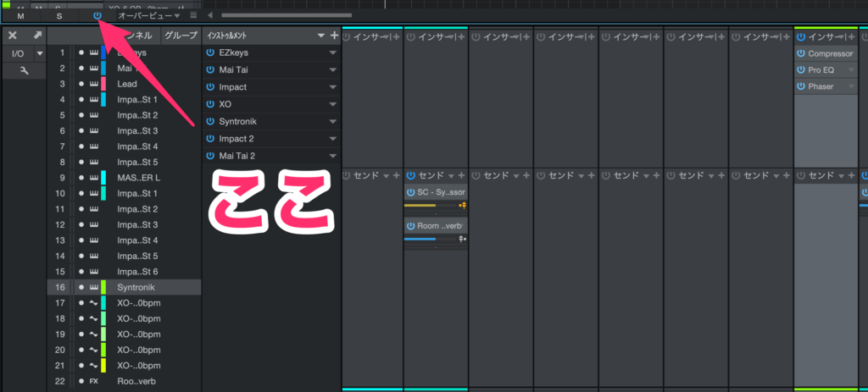Image resolution: width=868 pixels, height=392 pixels.
Task: Open the I/O dropdown arrow
Action: pos(39,53)
